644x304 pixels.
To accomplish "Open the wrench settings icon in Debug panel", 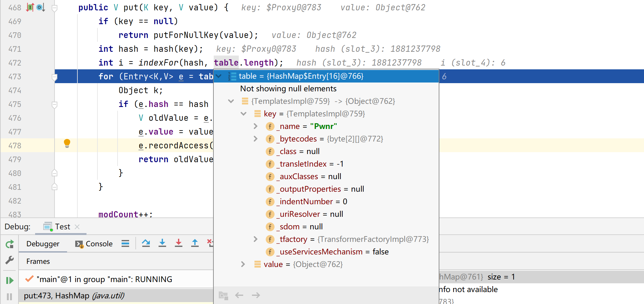I will (x=10, y=260).
